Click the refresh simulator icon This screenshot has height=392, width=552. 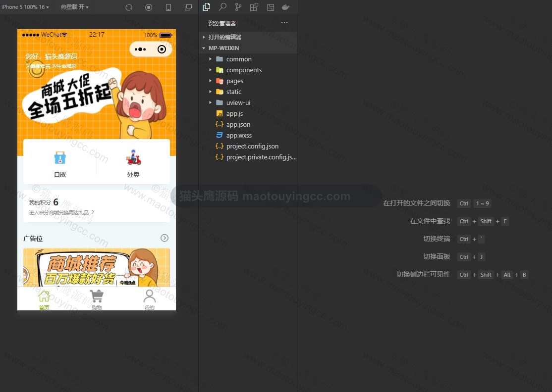point(129,7)
